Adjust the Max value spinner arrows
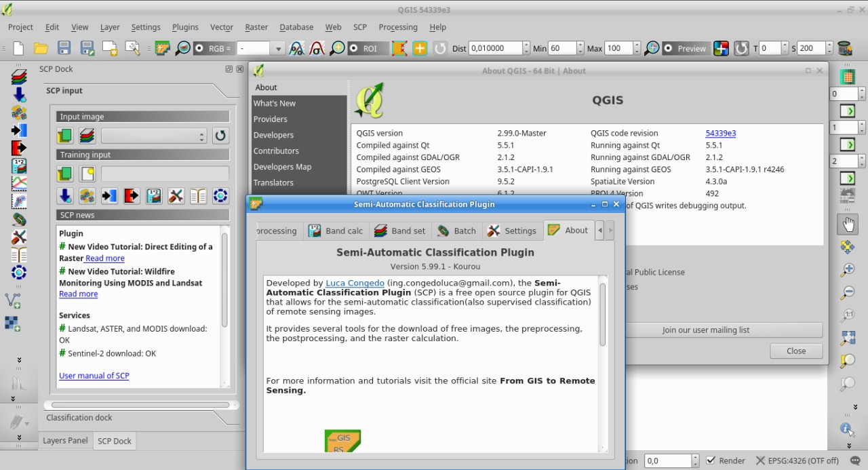 click(x=636, y=48)
